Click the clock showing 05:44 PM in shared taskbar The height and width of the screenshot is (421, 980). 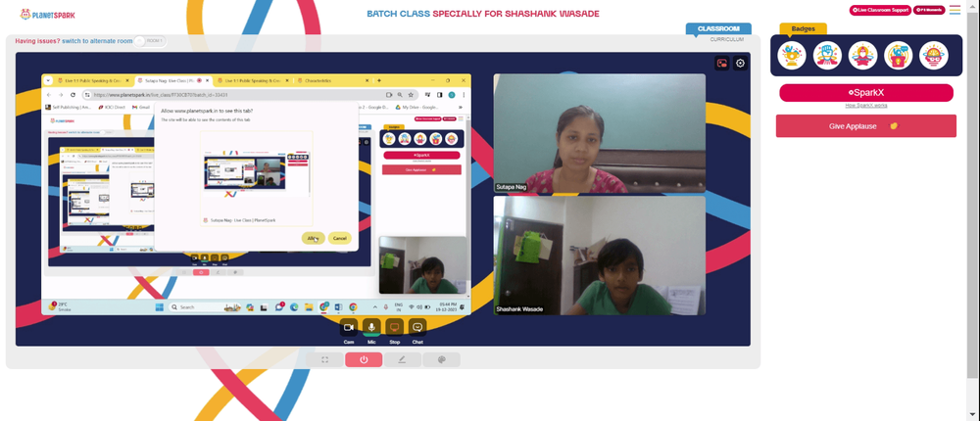[x=447, y=306]
